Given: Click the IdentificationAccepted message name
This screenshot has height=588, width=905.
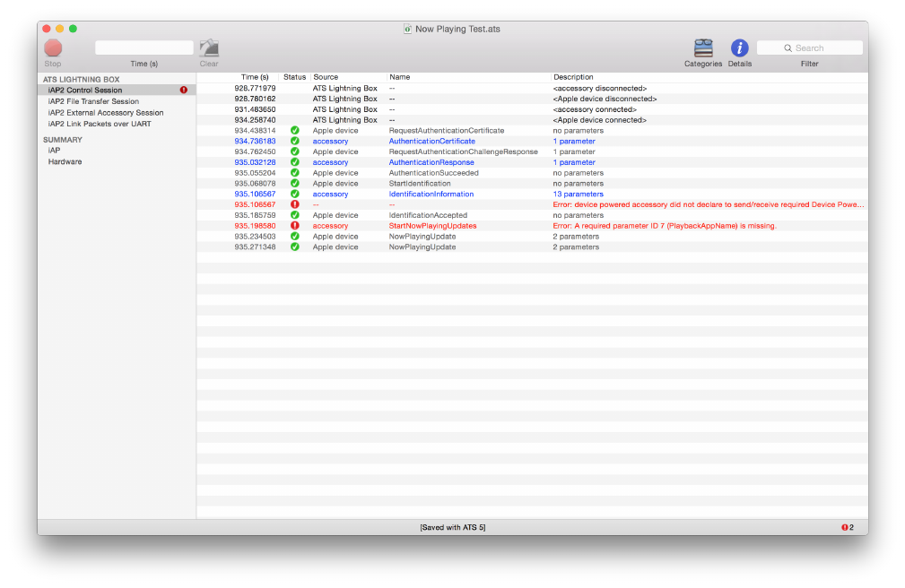Looking at the screenshot, I should [428, 215].
